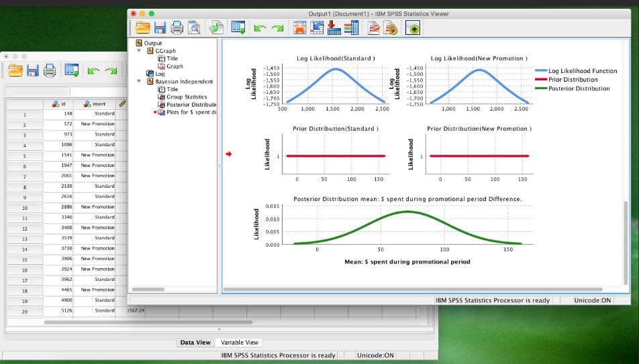Switch to Variable View tab

pyautogui.click(x=240, y=343)
